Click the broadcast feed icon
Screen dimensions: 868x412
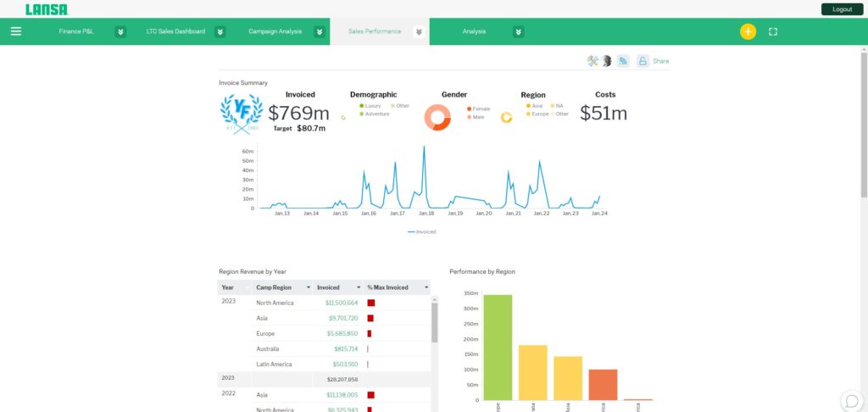623,61
